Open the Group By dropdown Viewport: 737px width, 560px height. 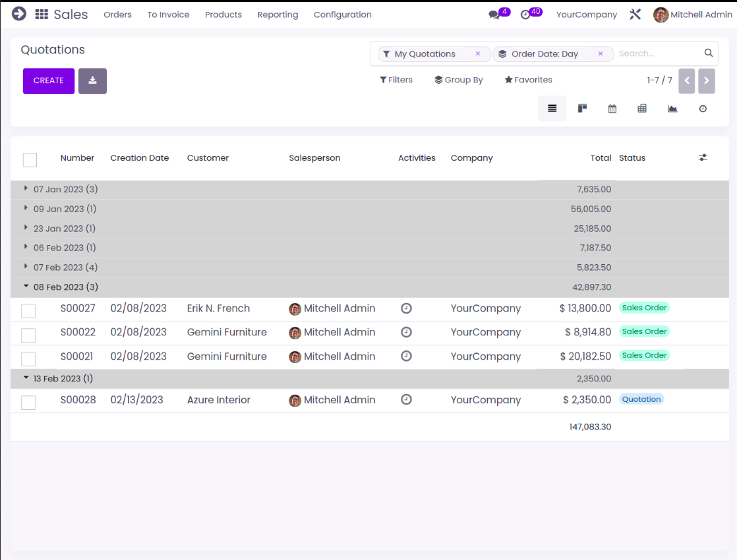click(x=459, y=80)
